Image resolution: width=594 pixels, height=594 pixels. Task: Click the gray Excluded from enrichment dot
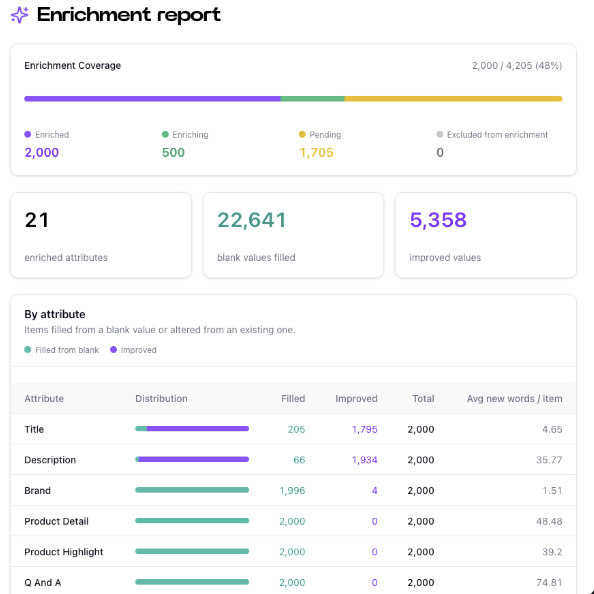point(439,134)
